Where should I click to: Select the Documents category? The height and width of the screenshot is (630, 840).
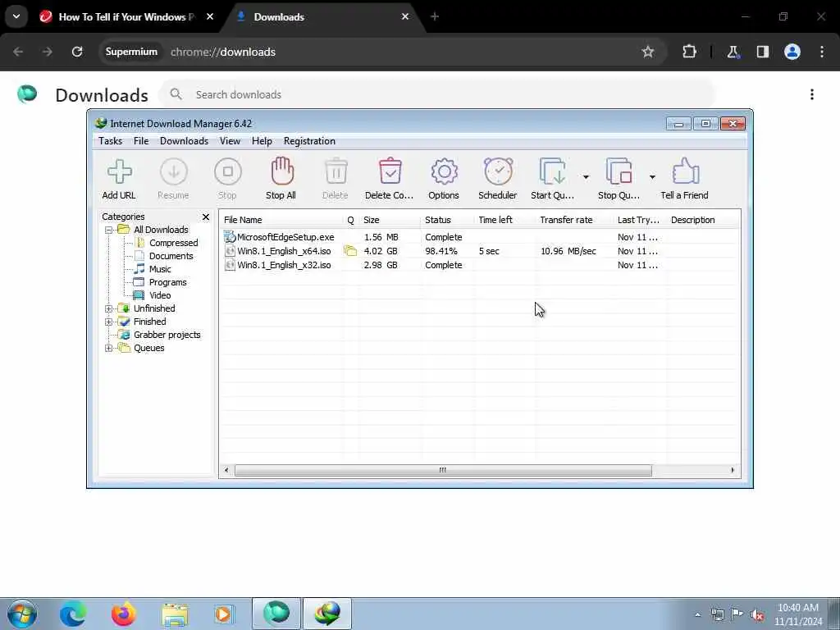(171, 256)
